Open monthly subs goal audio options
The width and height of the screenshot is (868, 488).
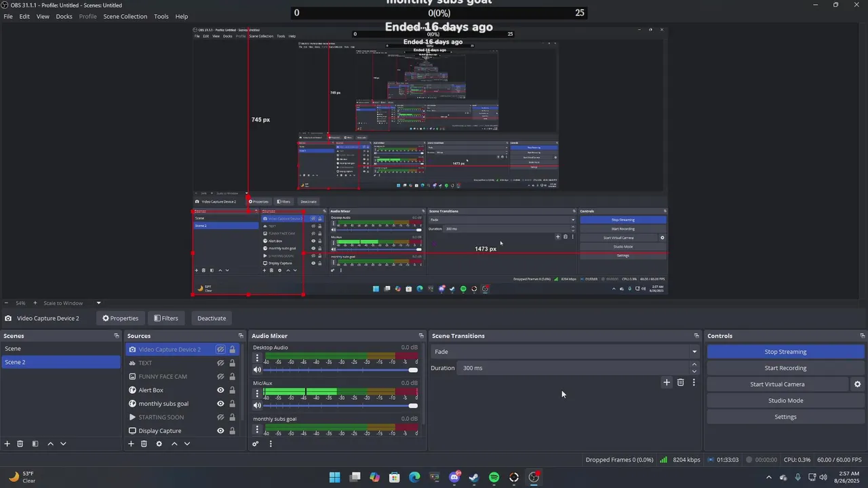coord(257,429)
